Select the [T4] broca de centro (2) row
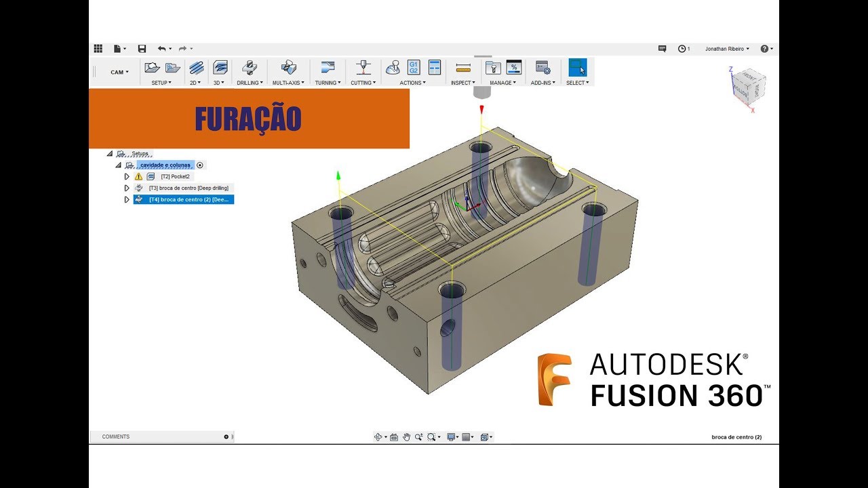 click(184, 199)
